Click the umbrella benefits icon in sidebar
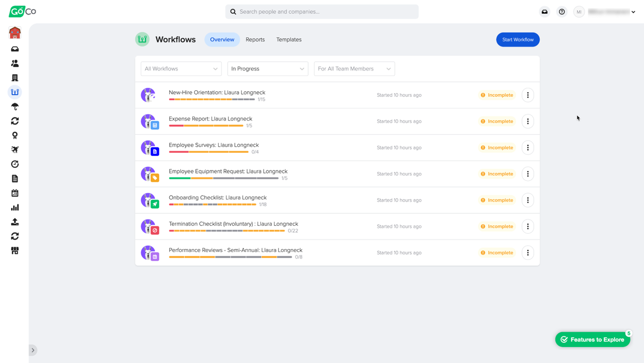Screen dimensions: 644x363 tap(15, 107)
